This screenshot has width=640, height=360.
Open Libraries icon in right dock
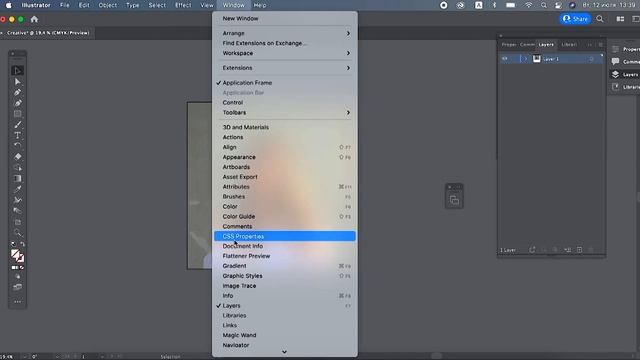(x=615, y=87)
